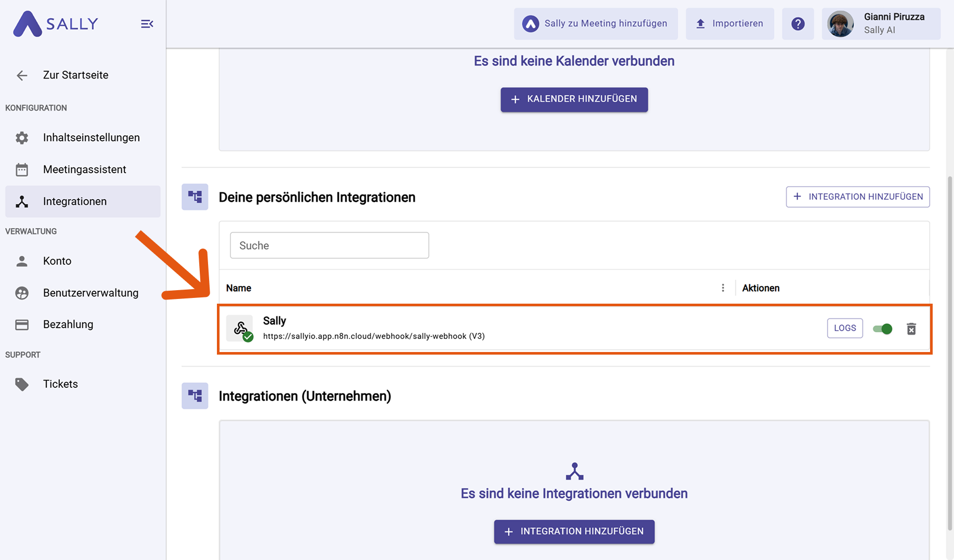The width and height of the screenshot is (954, 560).
Task: Open Bezahlung menu item
Action: tap(83, 324)
